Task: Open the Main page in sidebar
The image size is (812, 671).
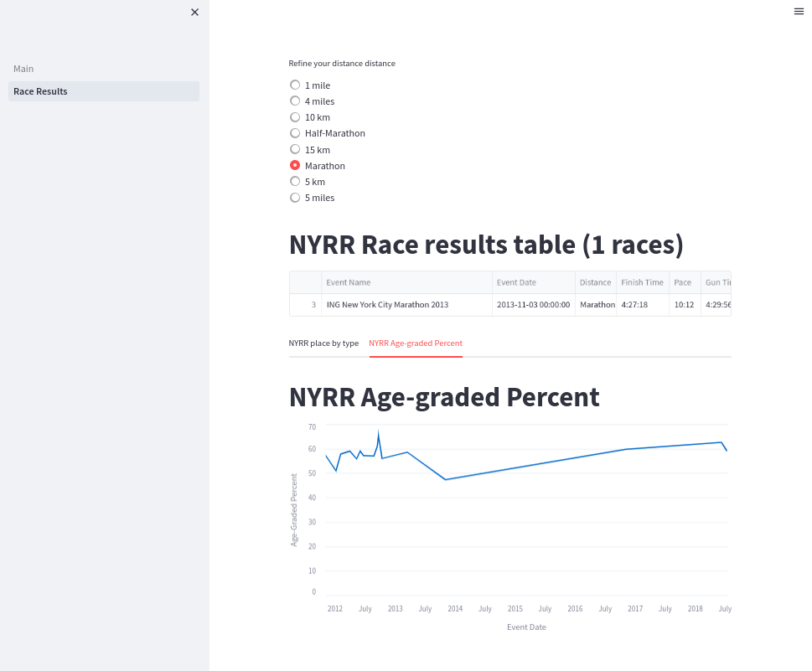Action: (23, 69)
